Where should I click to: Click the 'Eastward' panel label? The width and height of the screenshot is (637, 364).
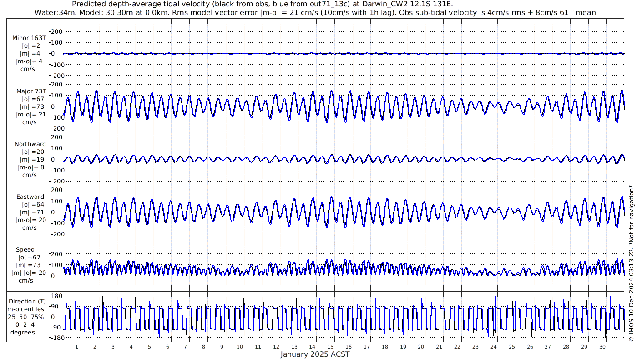(x=30, y=197)
